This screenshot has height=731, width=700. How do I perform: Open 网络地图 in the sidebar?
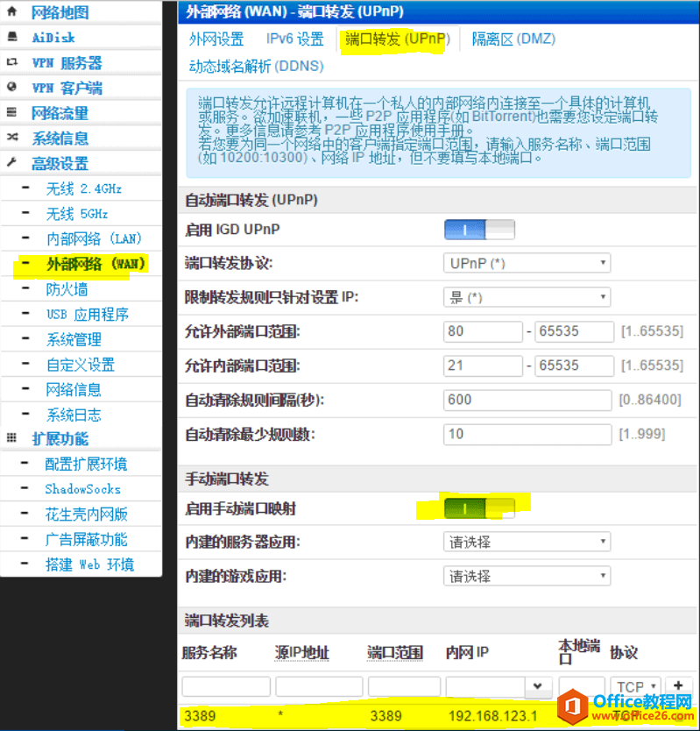(60, 12)
